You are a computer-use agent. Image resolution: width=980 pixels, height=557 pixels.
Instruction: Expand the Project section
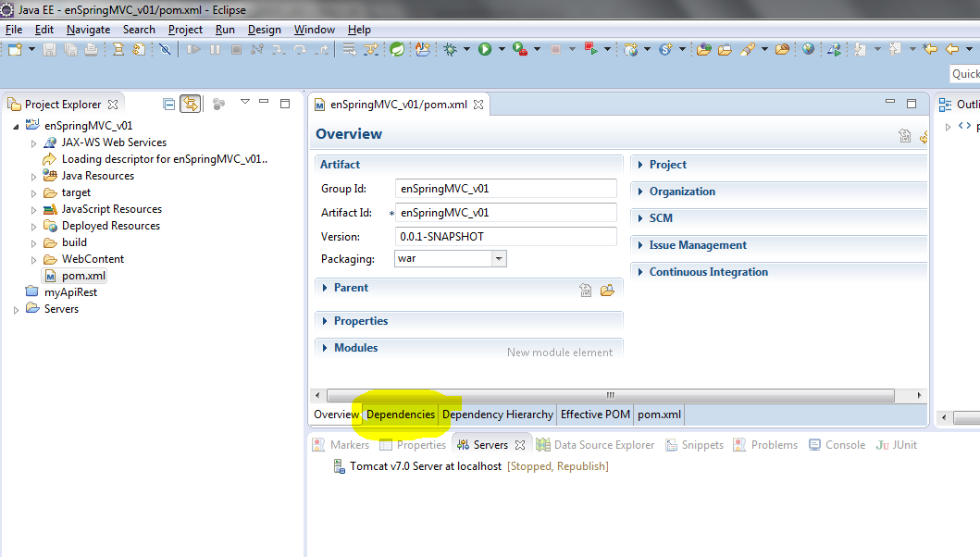coord(640,165)
